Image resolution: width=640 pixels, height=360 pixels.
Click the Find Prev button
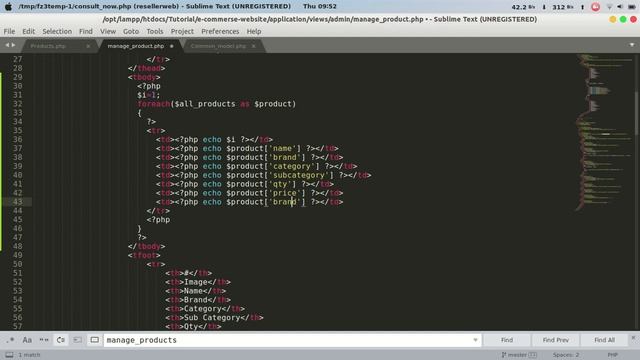[556, 340]
